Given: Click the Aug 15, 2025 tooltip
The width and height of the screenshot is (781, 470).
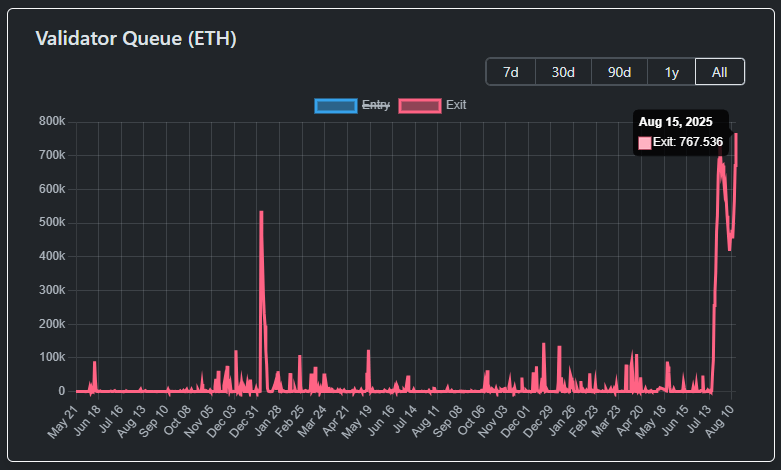Looking at the screenshot, I should (x=680, y=132).
